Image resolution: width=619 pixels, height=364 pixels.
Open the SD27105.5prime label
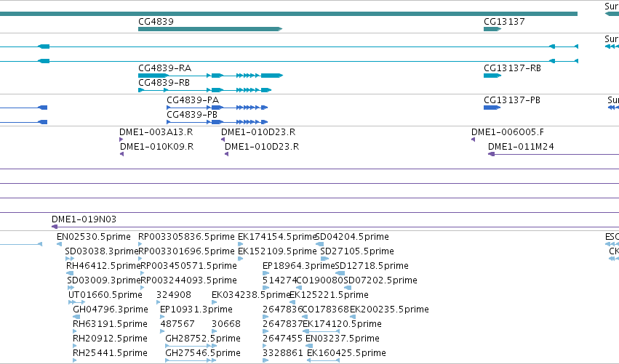(x=357, y=251)
